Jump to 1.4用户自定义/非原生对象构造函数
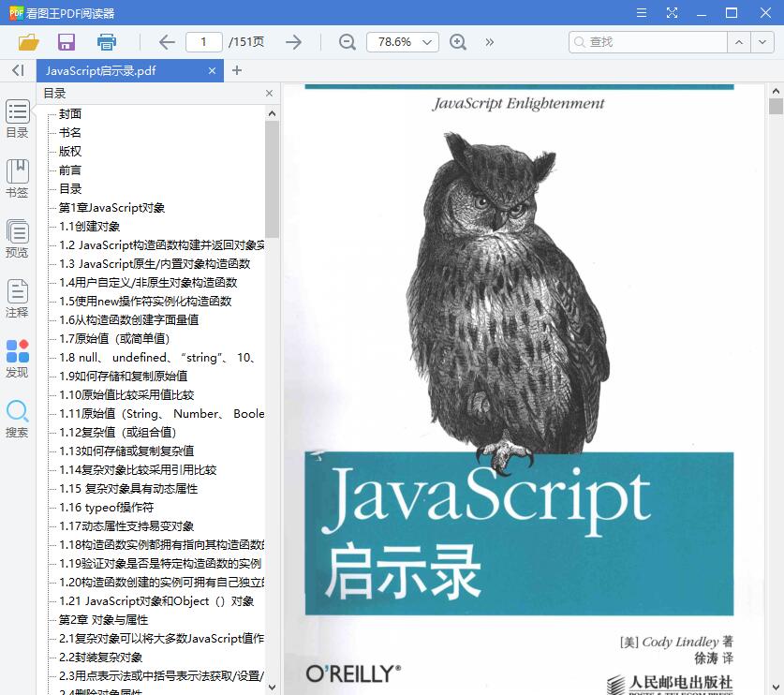 coord(148,283)
